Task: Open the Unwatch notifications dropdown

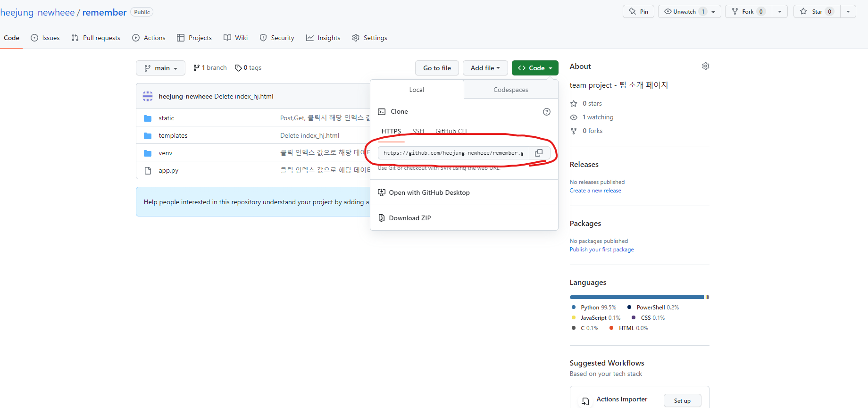Action: click(x=690, y=11)
